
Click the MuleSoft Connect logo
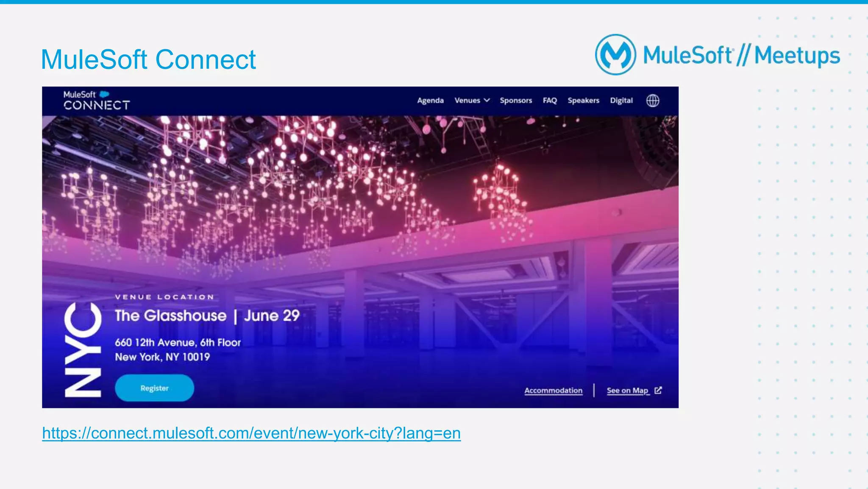[x=97, y=101]
